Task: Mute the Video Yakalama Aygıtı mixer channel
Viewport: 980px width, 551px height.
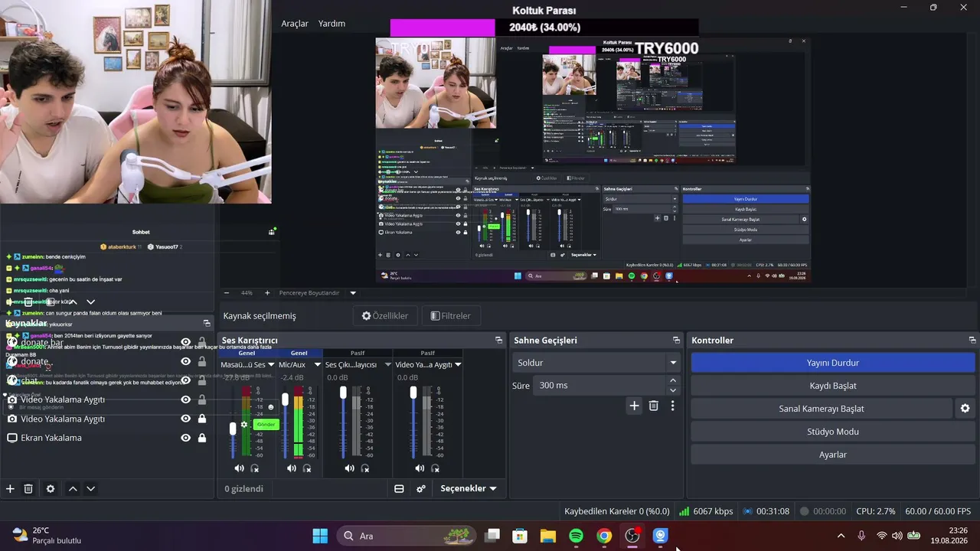Action: (420, 468)
